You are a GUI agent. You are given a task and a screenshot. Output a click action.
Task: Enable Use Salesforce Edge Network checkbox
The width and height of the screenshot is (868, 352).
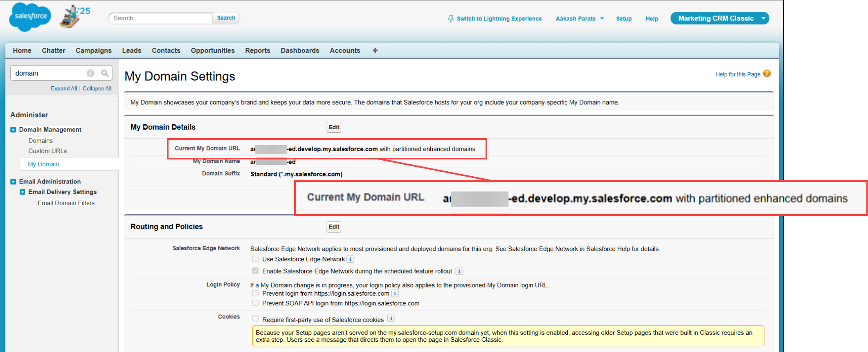click(x=255, y=259)
